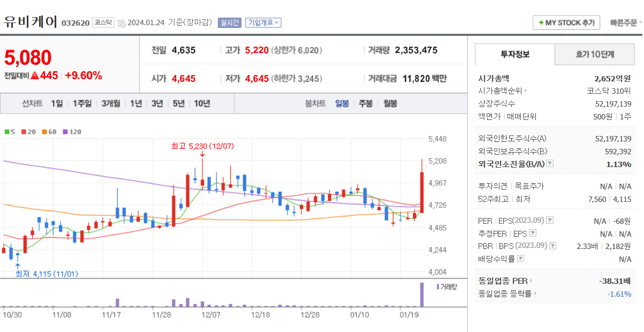Click the 유비케어 stock name heading
This screenshot has height=332, width=644.
(31, 22)
